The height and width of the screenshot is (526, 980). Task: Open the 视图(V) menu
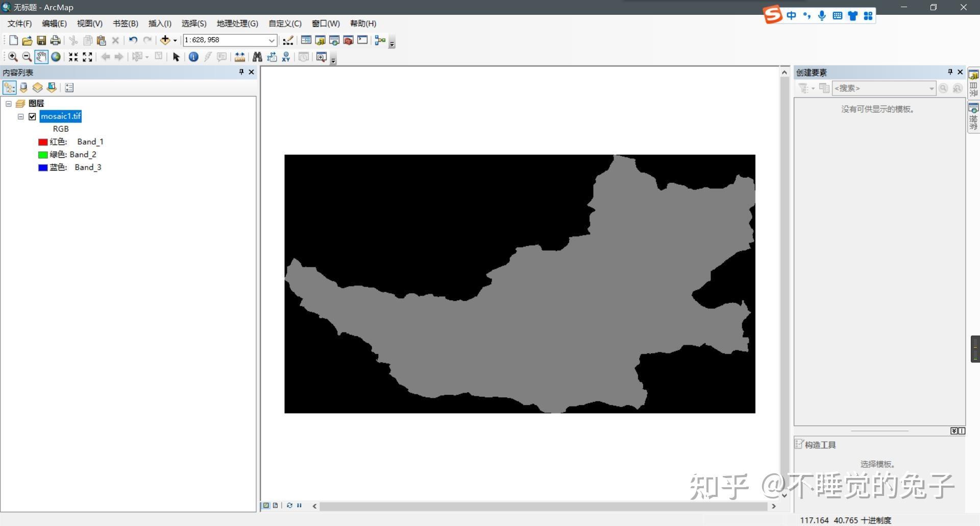89,23
